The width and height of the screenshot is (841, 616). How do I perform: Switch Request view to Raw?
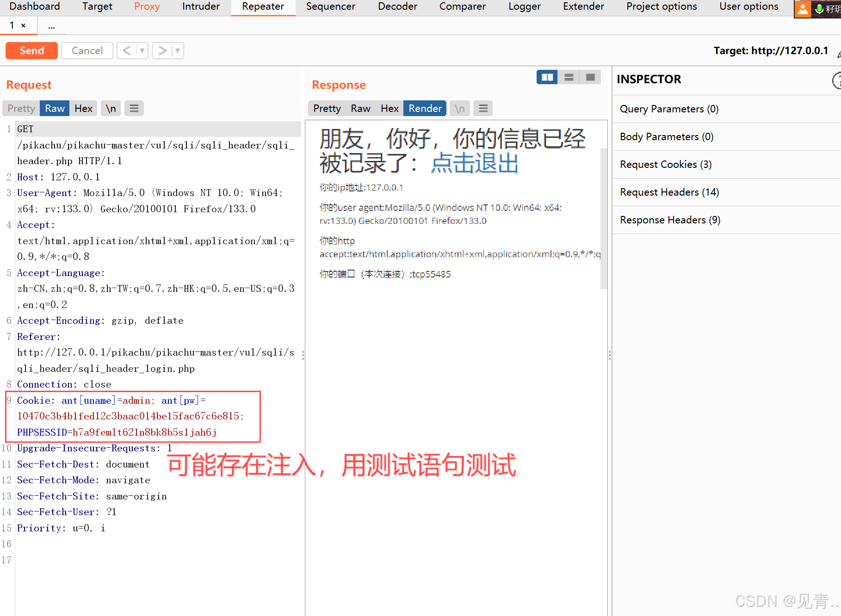pyautogui.click(x=55, y=108)
